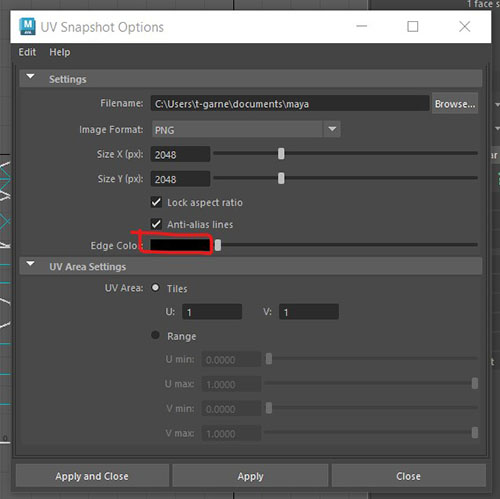This screenshot has height=499, width=500.
Task: Click the Size X slider handle
Action: point(281,154)
